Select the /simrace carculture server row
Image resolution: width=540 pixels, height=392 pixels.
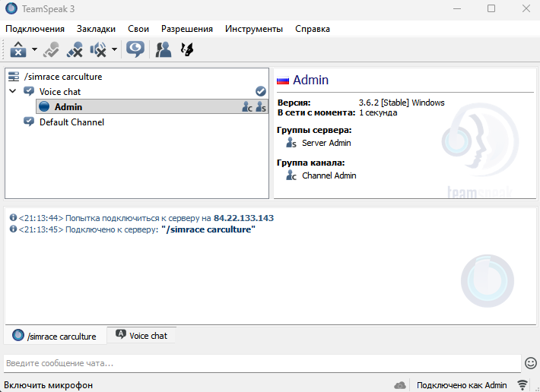(x=137, y=76)
